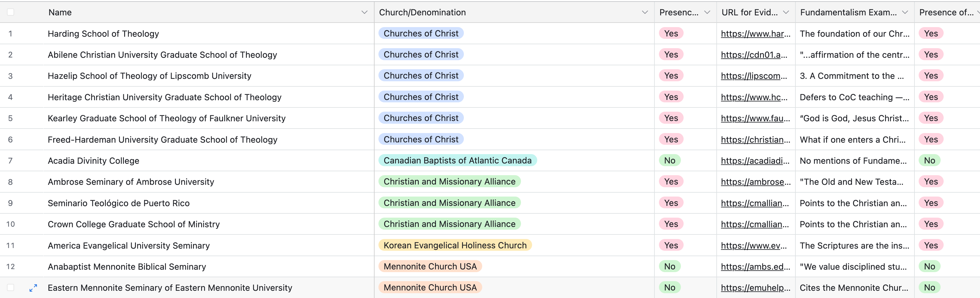This screenshot has width=980, height=298.
Task: Open the acadiadi... link for Acadia Divinity
Action: (x=755, y=161)
